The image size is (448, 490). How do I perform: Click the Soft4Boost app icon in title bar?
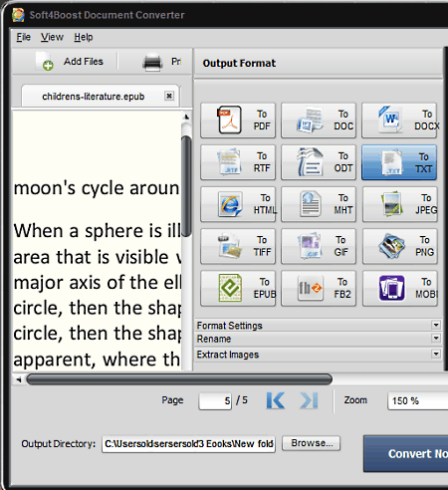tap(18, 15)
